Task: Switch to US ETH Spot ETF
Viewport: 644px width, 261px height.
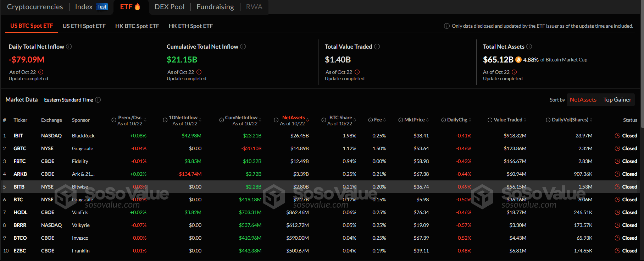Action: (x=84, y=26)
